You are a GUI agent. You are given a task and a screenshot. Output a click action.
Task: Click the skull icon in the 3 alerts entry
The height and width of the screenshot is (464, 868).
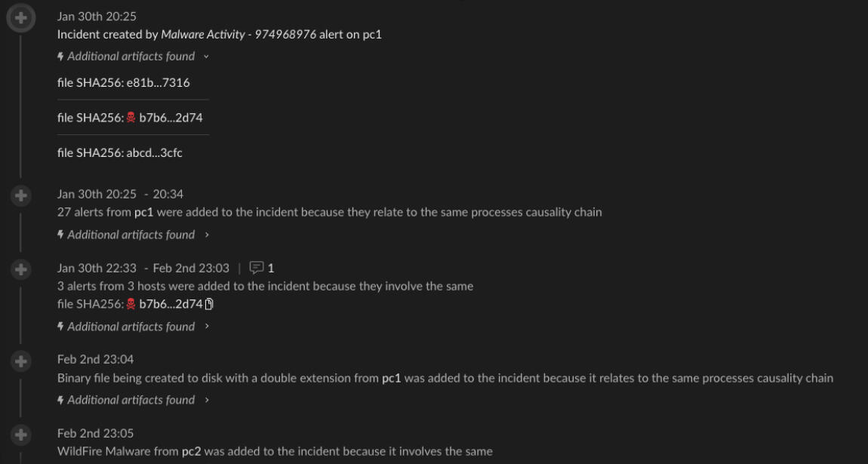click(131, 304)
